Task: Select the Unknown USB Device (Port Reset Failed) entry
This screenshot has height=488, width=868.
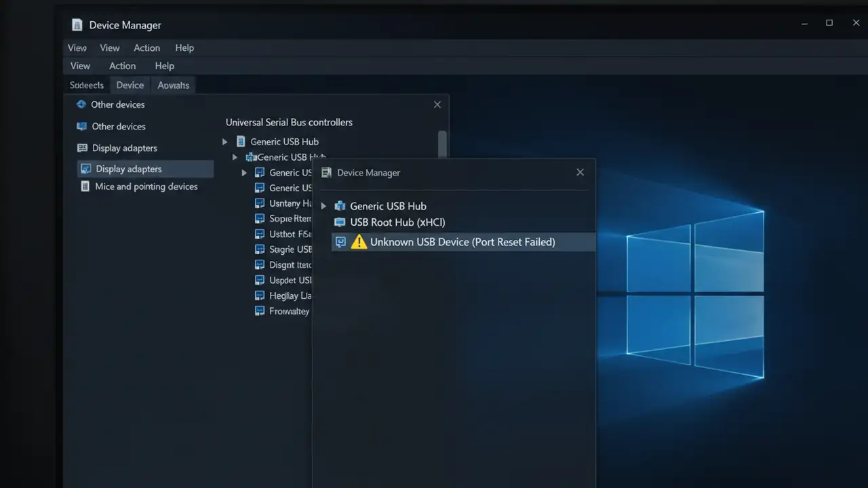Action: [462, 241]
